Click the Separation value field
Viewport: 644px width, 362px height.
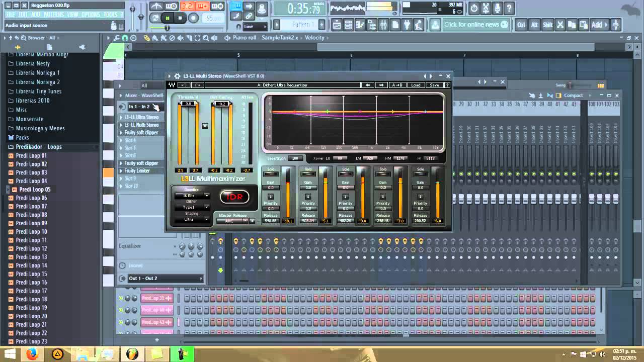tap(295, 158)
